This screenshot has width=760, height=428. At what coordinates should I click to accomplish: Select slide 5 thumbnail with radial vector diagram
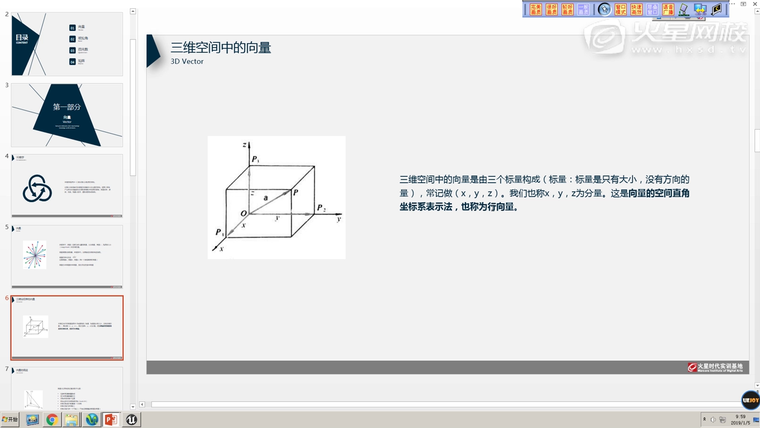click(67, 256)
